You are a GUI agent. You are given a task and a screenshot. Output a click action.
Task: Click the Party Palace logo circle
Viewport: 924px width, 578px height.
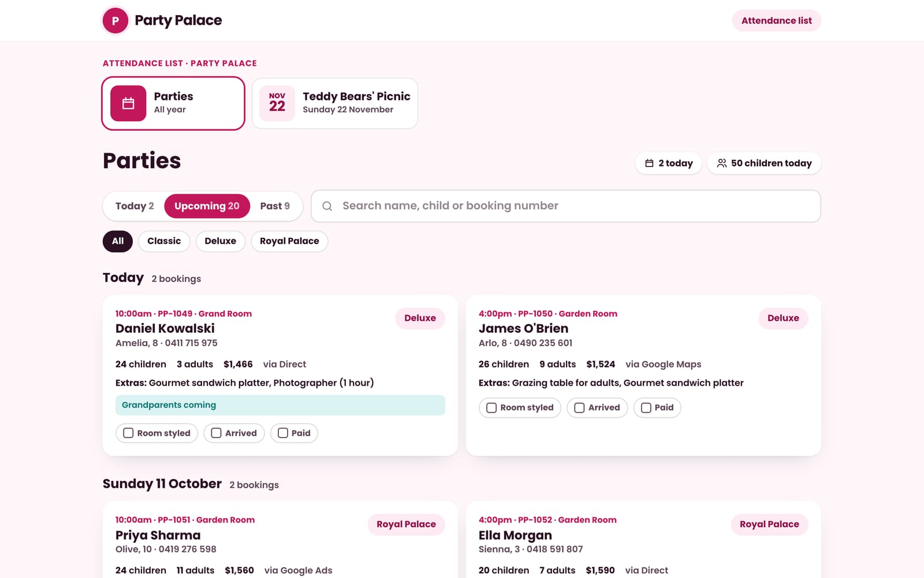[x=115, y=21]
